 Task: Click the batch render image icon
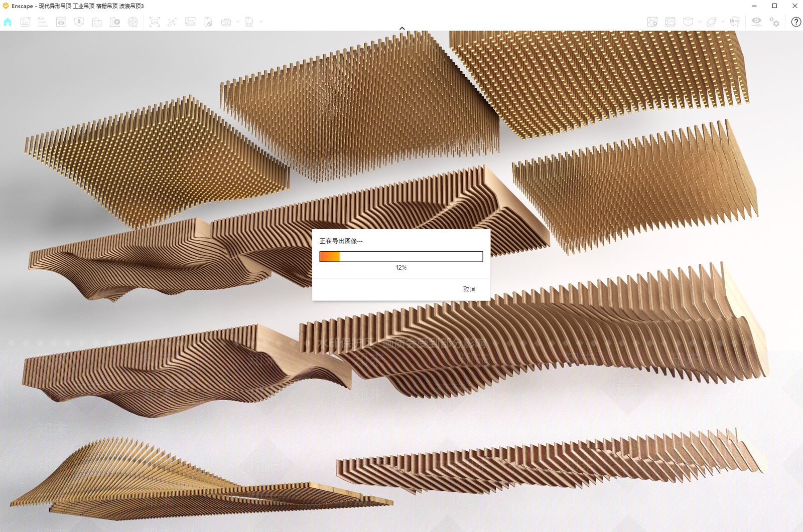pos(190,22)
